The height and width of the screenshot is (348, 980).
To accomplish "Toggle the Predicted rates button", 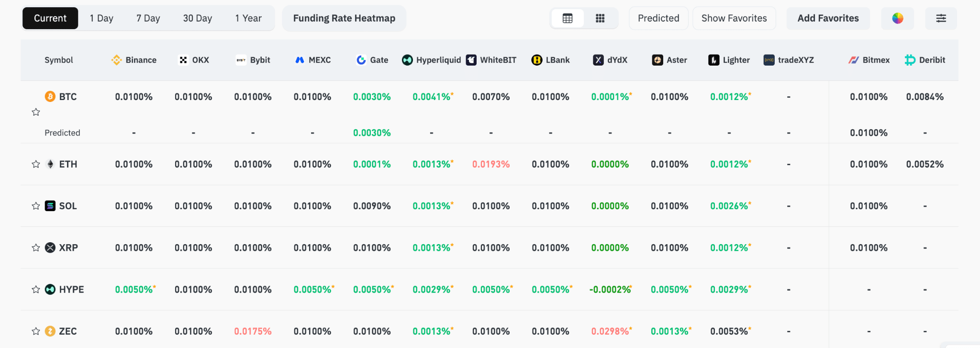I will pos(658,18).
